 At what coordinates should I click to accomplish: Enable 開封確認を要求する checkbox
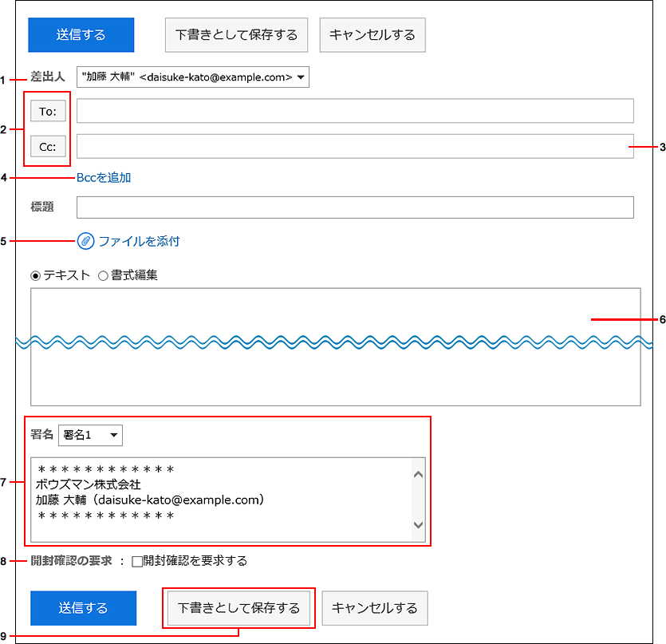point(136,562)
